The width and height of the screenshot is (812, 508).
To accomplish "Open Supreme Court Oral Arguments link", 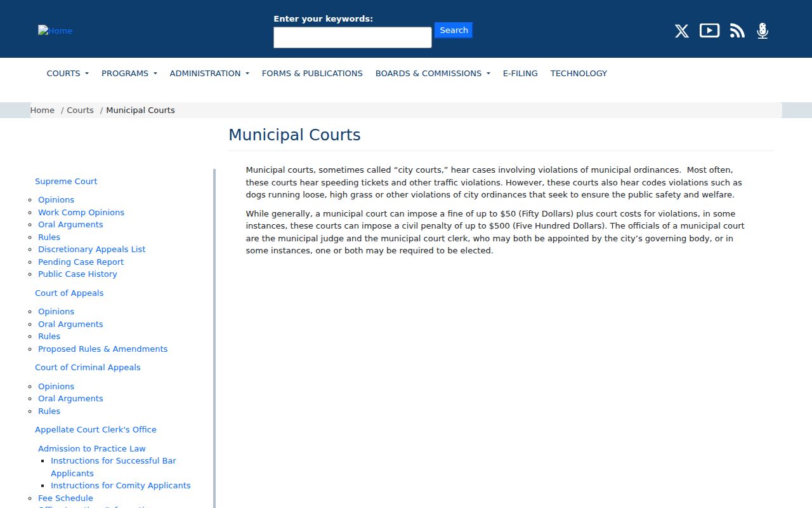I will pyautogui.click(x=70, y=224).
